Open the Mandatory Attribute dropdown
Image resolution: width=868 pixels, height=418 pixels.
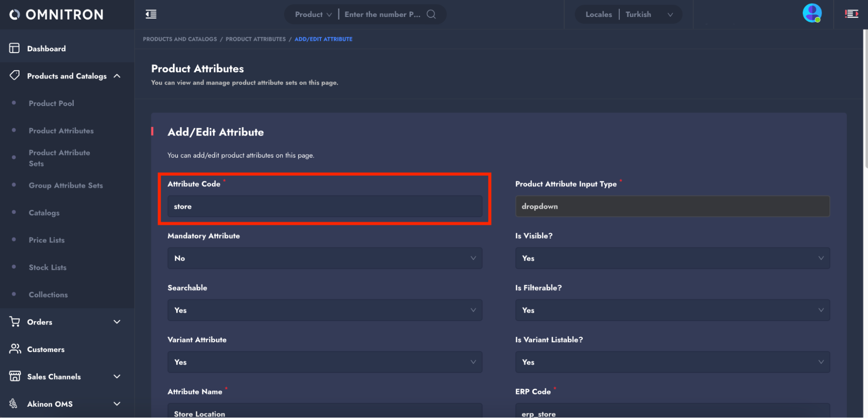[324, 258]
